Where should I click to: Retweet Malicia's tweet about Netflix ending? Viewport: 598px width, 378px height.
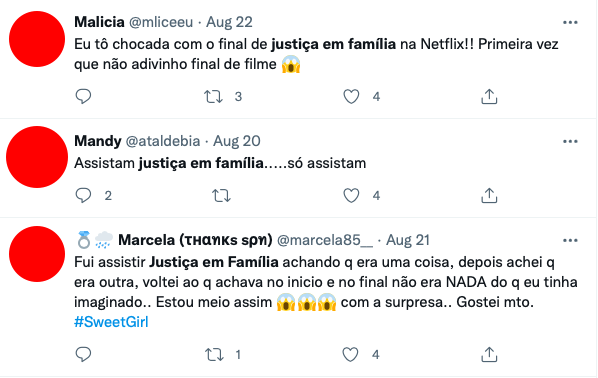(213, 97)
